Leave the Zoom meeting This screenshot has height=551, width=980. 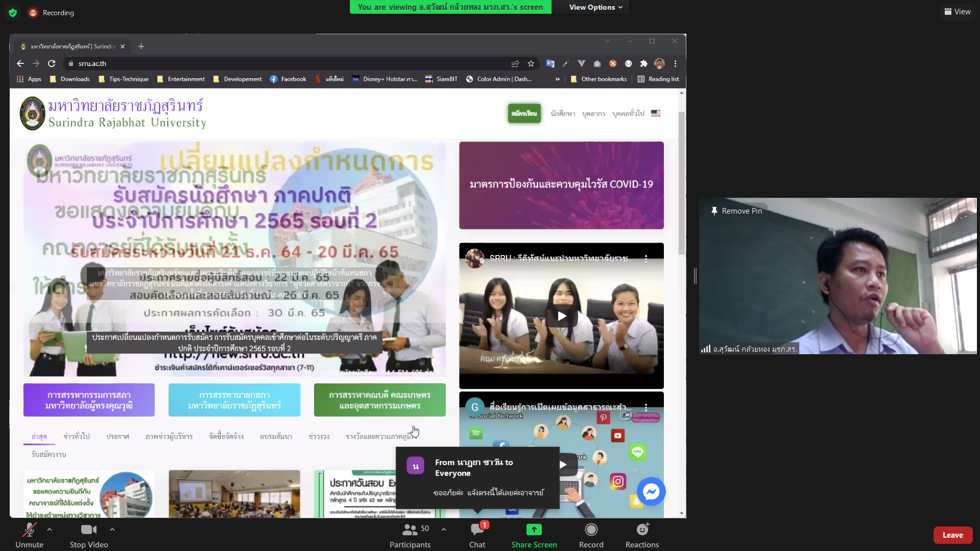(x=952, y=535)
